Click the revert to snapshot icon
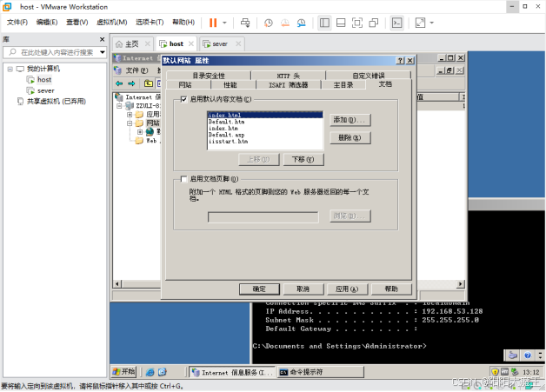Screen dimensions: 546x392 (x=285, y=23)
